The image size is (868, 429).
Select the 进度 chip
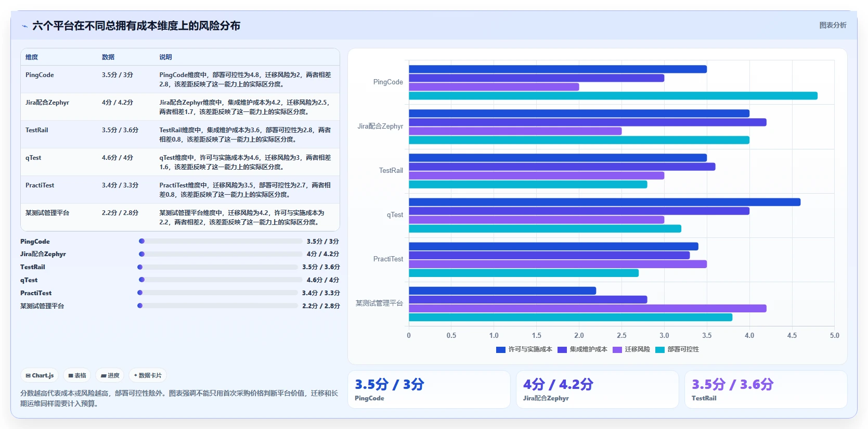(x=110, y=375)
